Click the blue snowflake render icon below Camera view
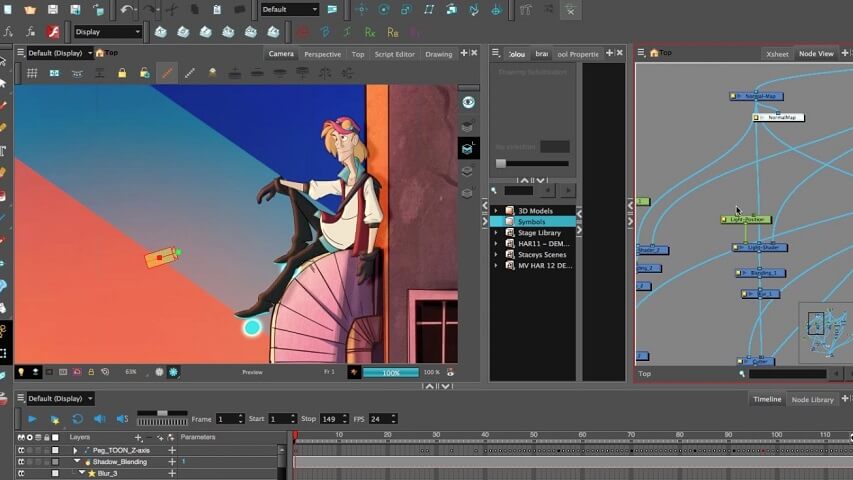Viewport: 853px width, 480px height. pos(173,372)
